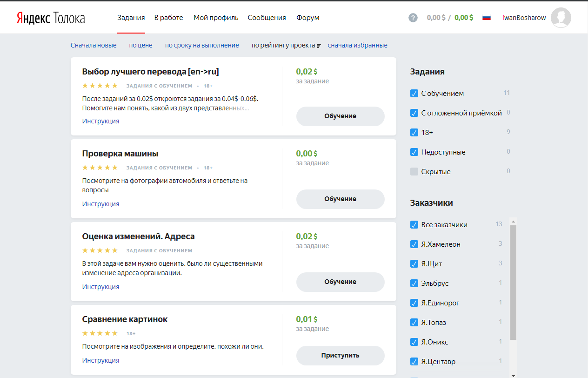Click the Yandex Toloka logo
Screen dimensions: 588x378
tap(51, 18)
